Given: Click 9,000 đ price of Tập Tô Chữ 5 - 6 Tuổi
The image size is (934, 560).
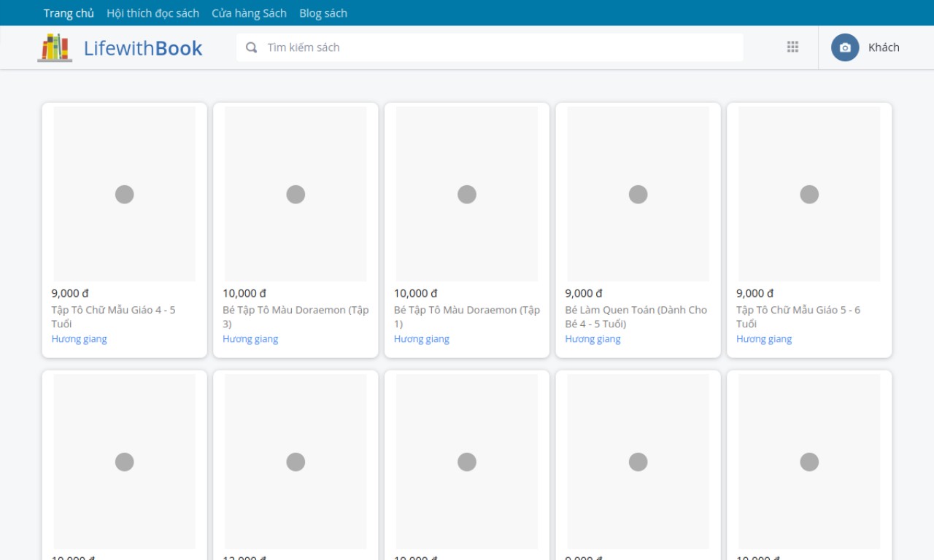Looking at the screenshot, I should (x=755, y=293).
